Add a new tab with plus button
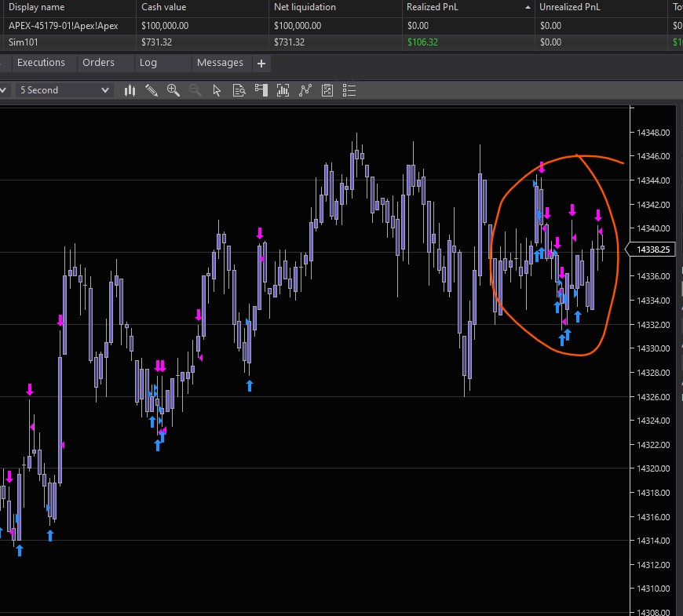 point(261,64)
